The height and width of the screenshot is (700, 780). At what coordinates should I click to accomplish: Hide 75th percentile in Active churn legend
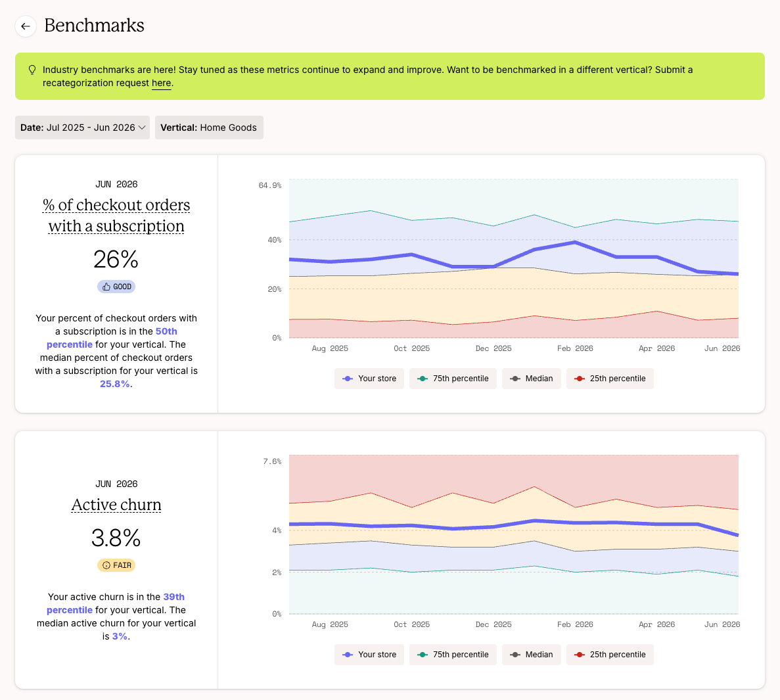coord(453,655)
